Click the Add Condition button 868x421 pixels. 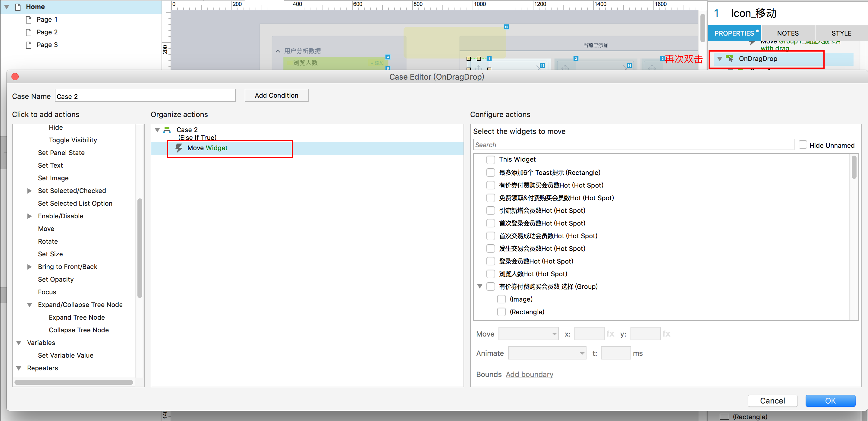coord(276,95)
